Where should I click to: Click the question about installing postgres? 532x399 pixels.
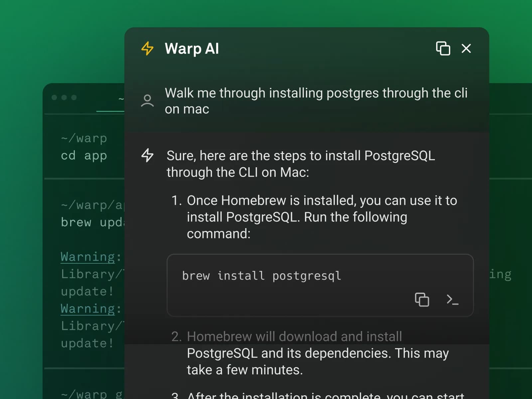click(x=317, y=101)
